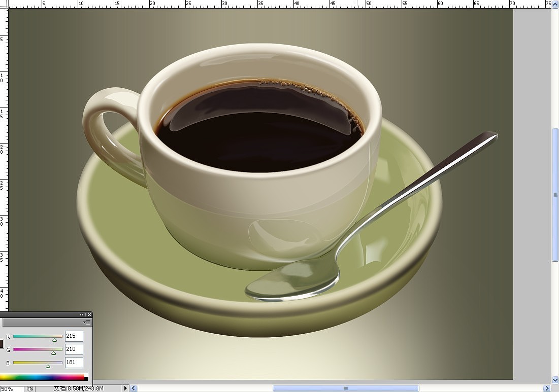Click the vertical scrollbar down arrow

point(555,380)
